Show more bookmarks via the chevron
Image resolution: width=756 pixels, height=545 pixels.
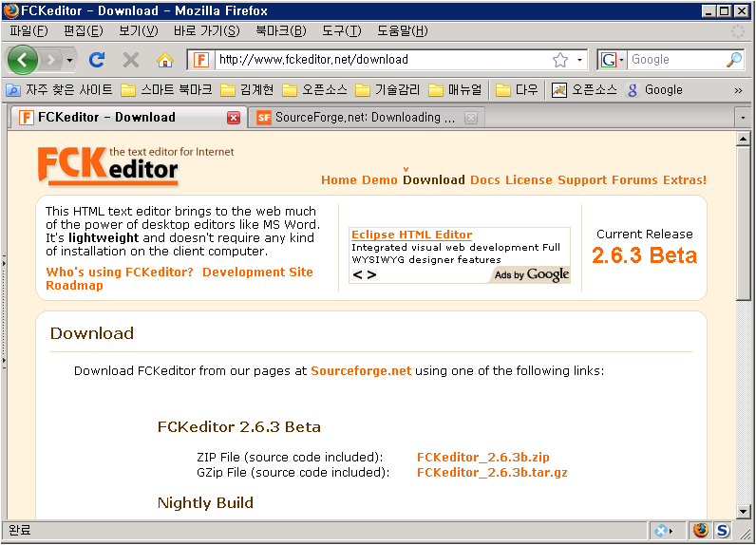point(738,90)
